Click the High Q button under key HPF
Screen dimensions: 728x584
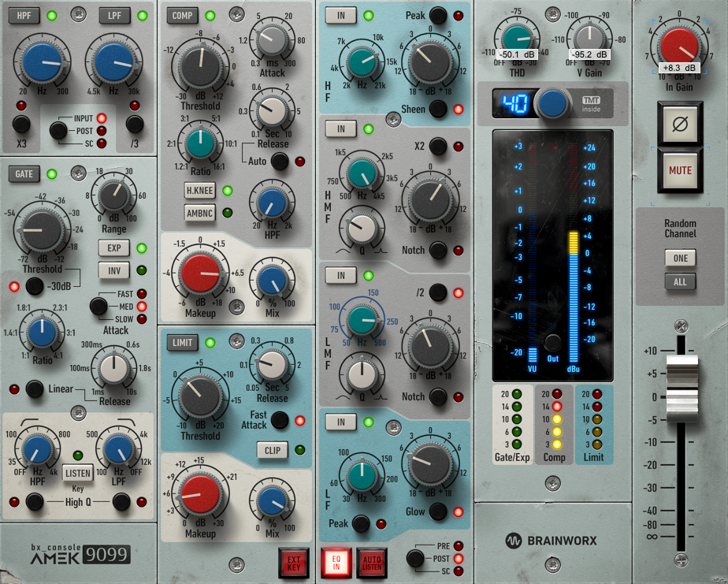35,502
